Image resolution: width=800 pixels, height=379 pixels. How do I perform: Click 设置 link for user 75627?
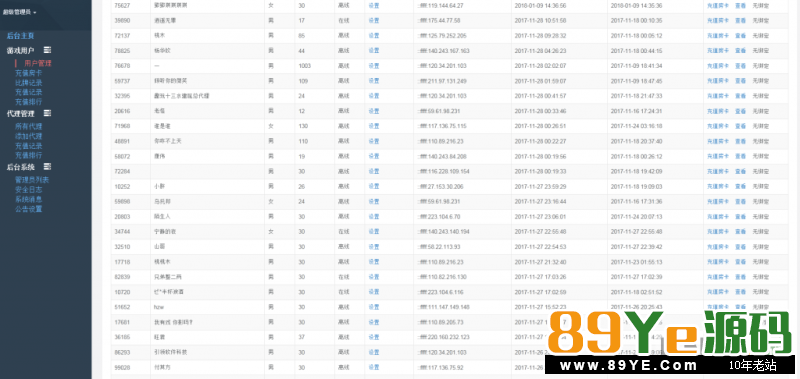coord(374,6)
